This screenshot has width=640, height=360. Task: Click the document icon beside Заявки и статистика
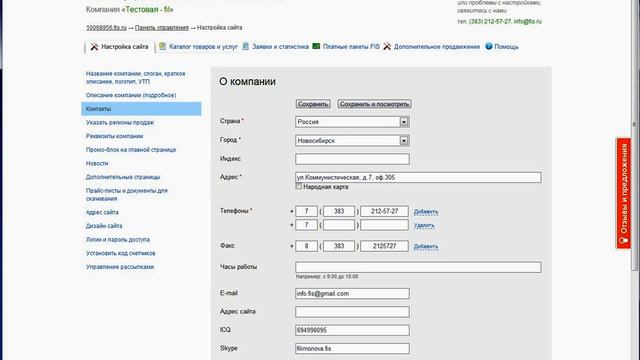coord(245,46)
